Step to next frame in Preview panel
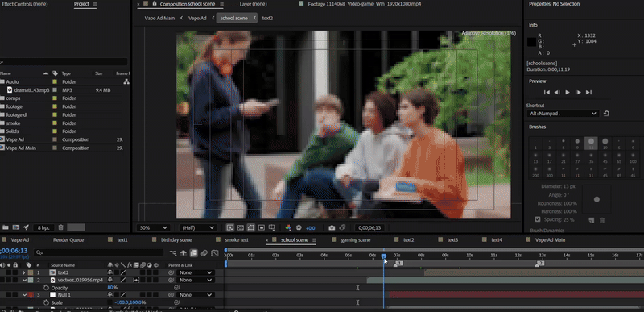 pos(578,93)
